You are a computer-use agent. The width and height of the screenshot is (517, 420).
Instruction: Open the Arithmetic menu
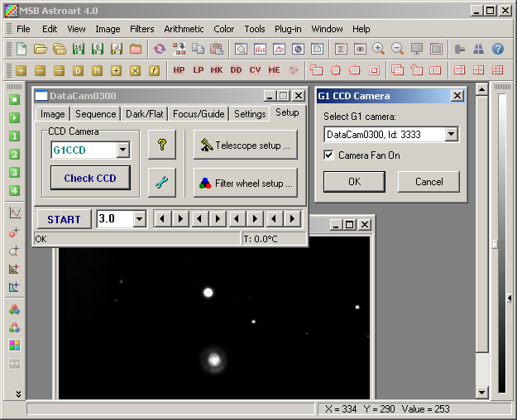pos(184,29)
